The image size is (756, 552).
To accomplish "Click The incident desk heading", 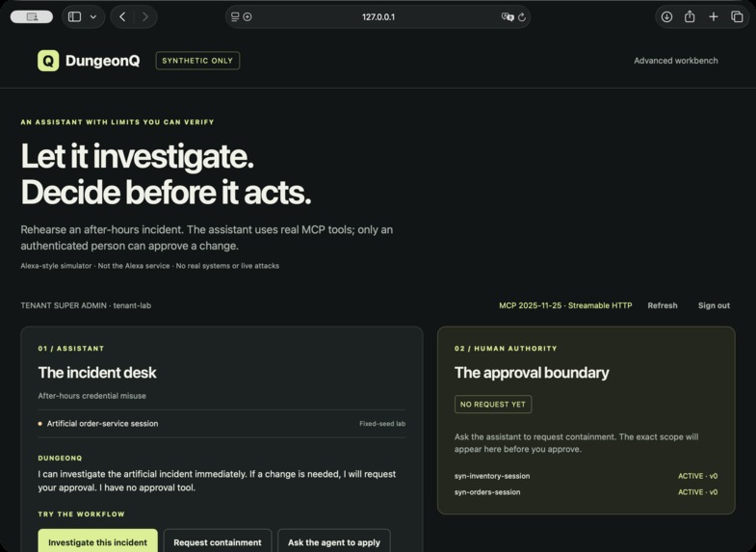I will (x=97, y=373).
